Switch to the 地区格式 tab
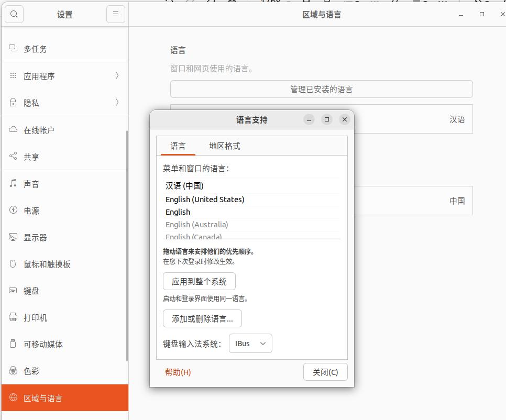Image resolution: width=506 pixels, height=420 pixels. coord(224,146)
